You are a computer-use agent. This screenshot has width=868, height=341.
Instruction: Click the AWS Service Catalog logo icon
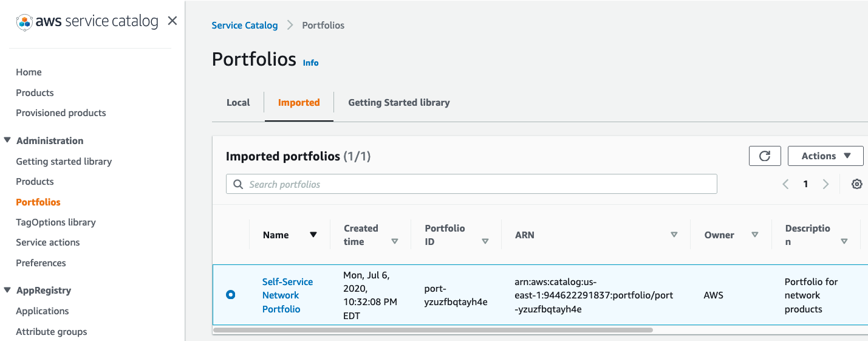24,22
